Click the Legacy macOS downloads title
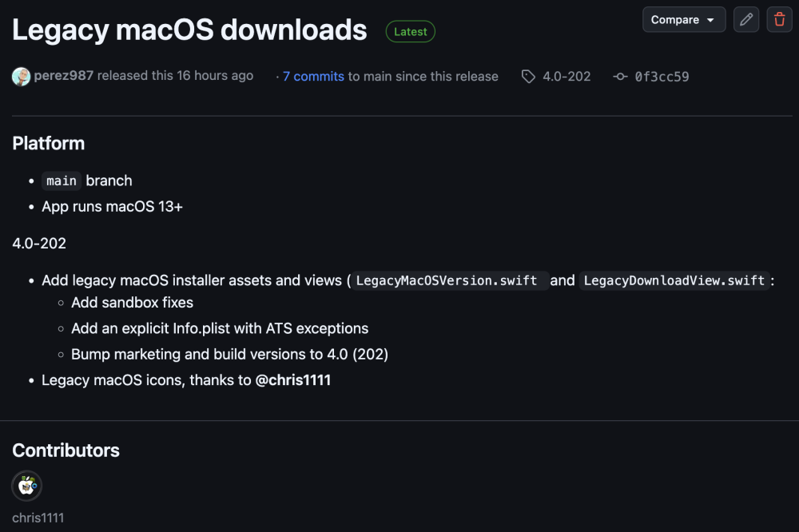Viewport: 799px width, 532px height. coord(189,30)
